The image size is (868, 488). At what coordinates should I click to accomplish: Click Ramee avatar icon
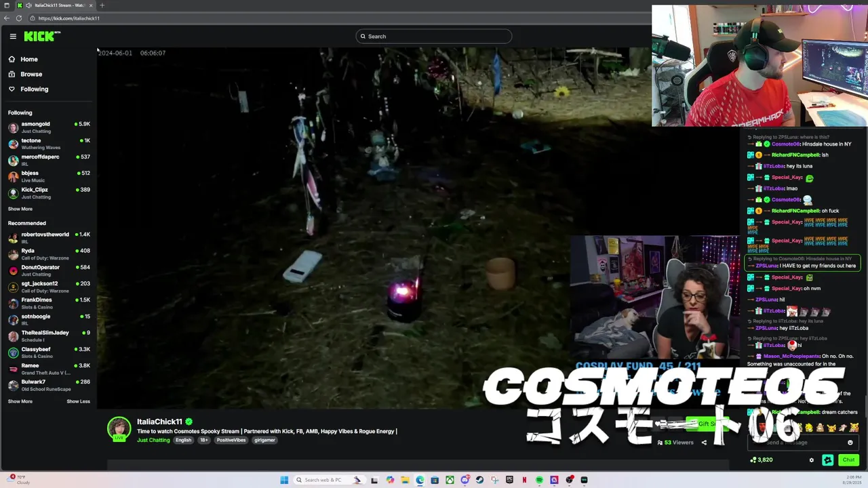coord(14,369)
